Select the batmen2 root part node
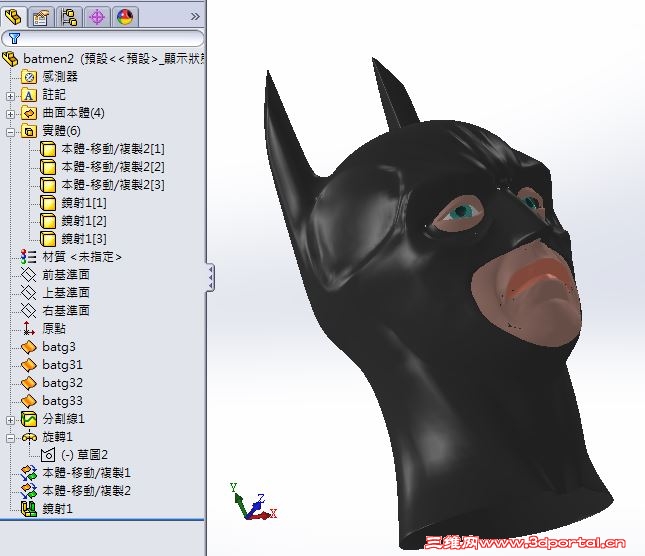This screenshot has width=645, height=556. 103,59
